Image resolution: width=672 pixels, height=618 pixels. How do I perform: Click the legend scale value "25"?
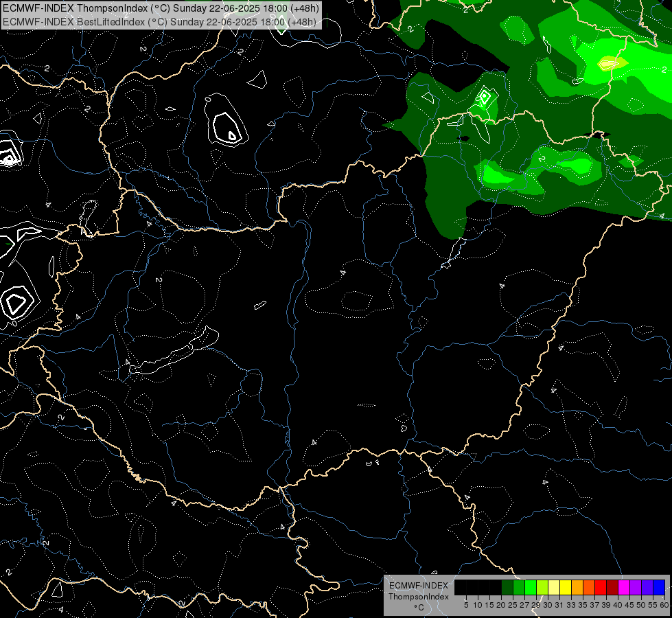[x=513, y=605]
